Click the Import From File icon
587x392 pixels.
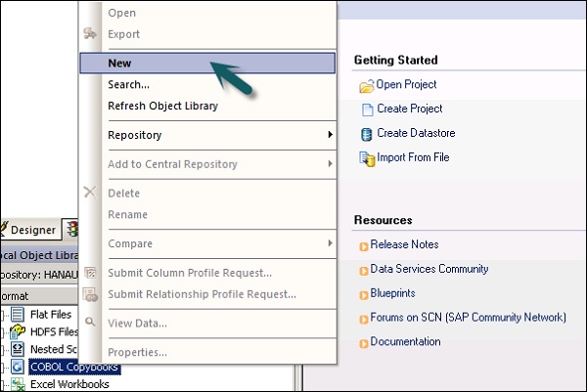point(367,158)
